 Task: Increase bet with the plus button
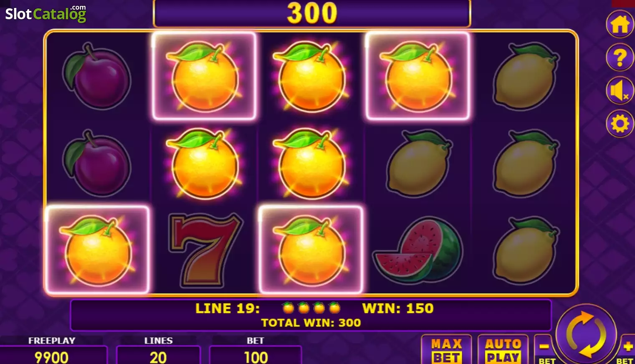pyautogui.click(x=627, y=350)
